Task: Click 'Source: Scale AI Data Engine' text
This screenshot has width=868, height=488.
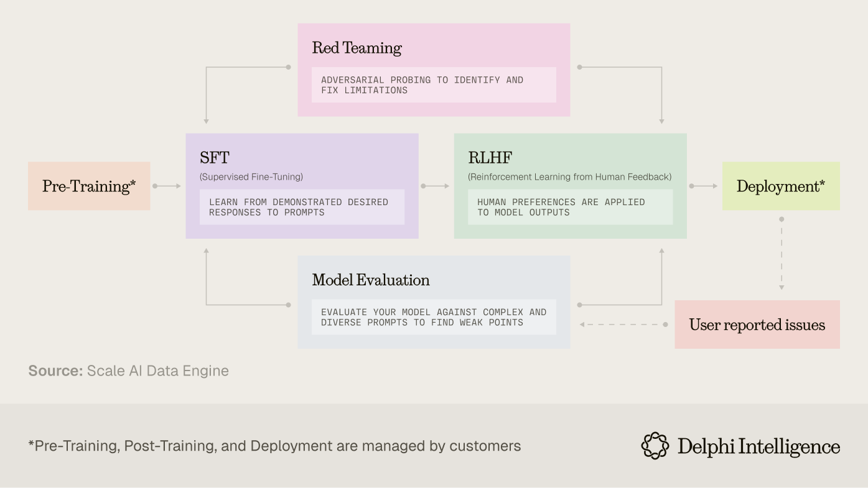Action: (129, 371)
